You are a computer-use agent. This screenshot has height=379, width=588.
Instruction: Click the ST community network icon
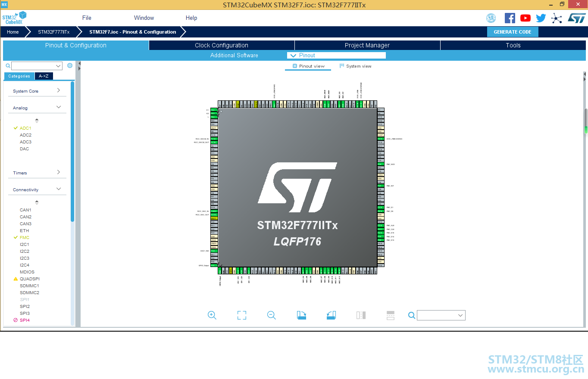coord(557,18)
